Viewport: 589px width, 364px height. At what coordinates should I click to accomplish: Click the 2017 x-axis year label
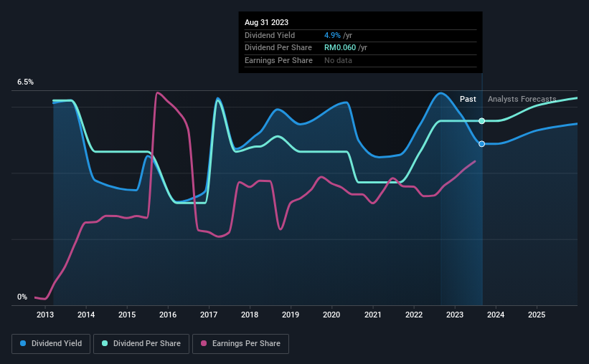(x=209, y=315)
